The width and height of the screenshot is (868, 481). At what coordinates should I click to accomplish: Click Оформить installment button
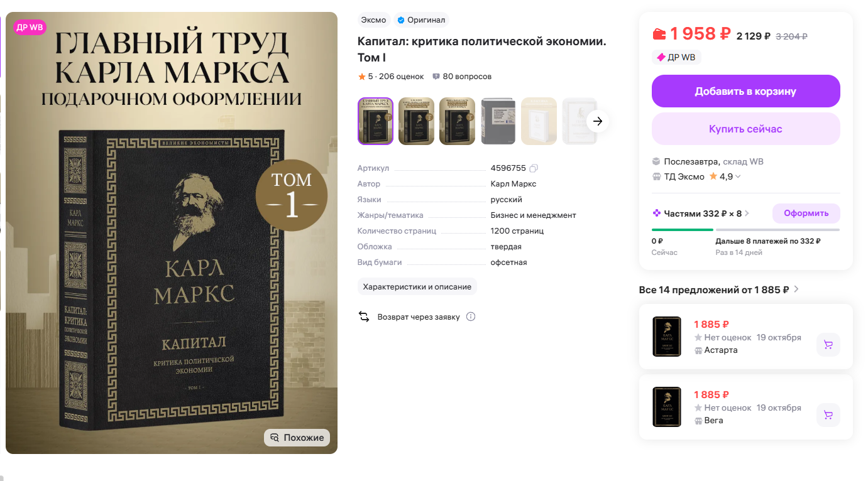tap(806, 213)
